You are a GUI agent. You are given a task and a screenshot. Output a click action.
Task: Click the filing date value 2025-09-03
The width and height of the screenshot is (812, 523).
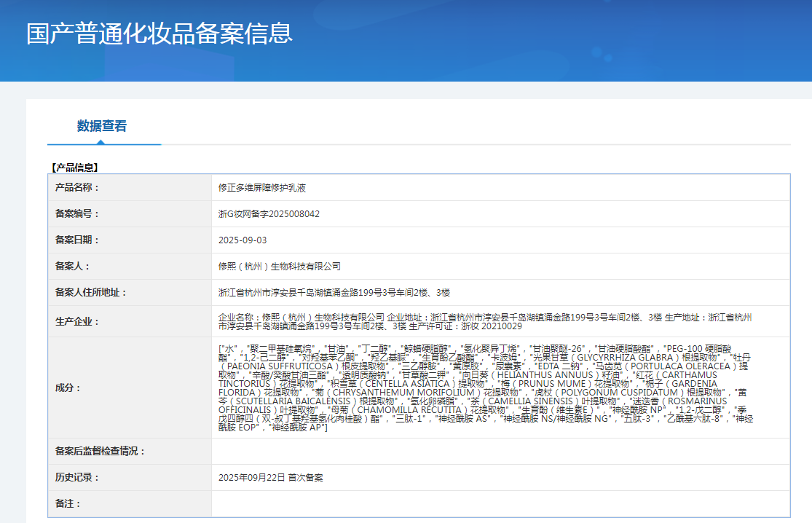[243, 240]
